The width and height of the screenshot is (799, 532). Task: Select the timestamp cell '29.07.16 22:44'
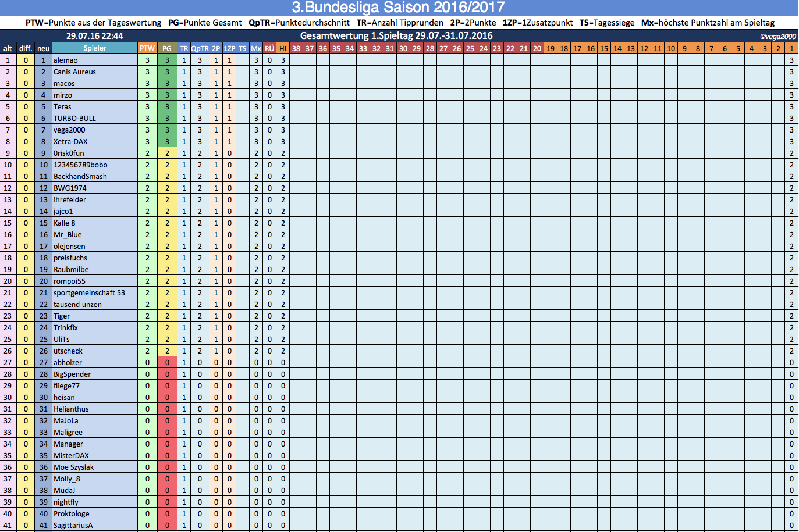pos(95,36)
